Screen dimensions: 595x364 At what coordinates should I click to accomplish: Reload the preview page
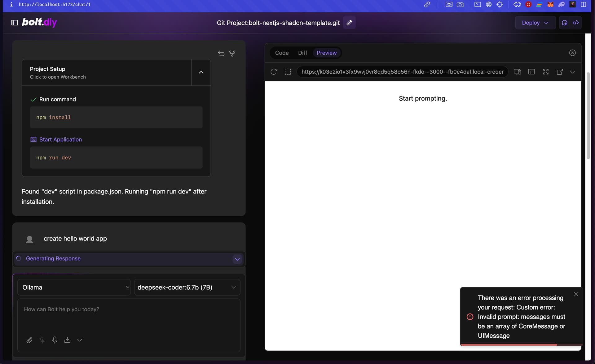tap(274, 72)
